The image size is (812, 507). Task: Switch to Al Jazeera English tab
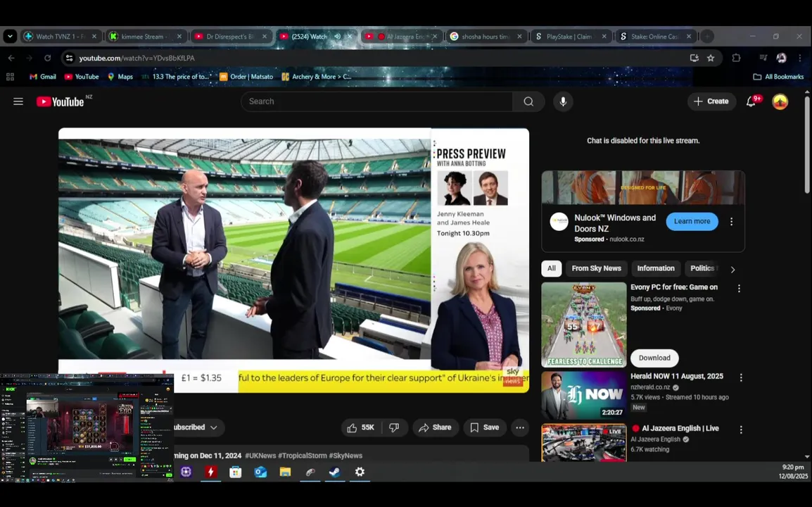click(x=401, y=37)
